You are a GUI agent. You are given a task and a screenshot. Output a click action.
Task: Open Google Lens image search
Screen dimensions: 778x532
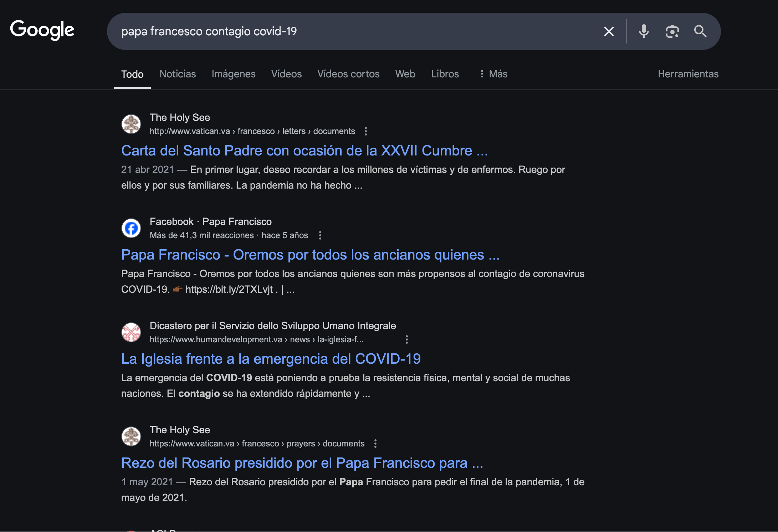click(672, 31)
